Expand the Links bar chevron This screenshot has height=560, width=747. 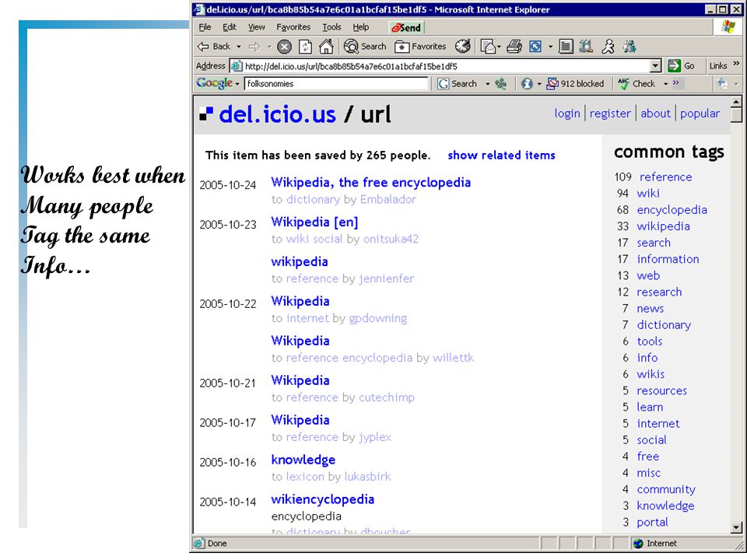[x=736, y=63]
